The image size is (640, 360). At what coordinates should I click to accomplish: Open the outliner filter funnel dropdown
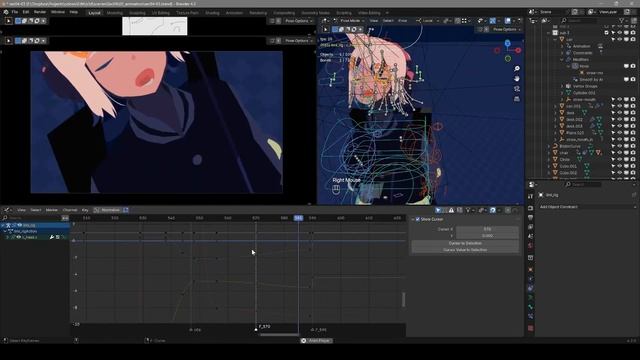[x=623, y=20]
